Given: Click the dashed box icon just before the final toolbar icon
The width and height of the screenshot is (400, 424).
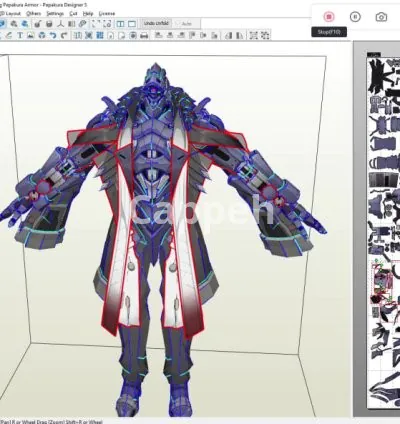Looking at the screenshot, I should pos(254,35).
